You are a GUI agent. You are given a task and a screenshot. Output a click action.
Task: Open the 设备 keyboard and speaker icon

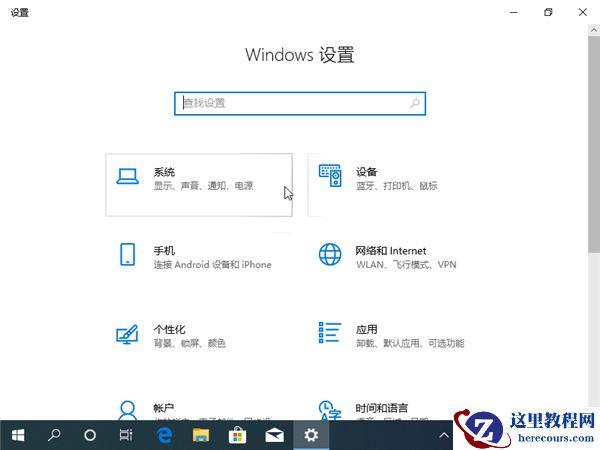pyautogui.click(x=330, y=176)
